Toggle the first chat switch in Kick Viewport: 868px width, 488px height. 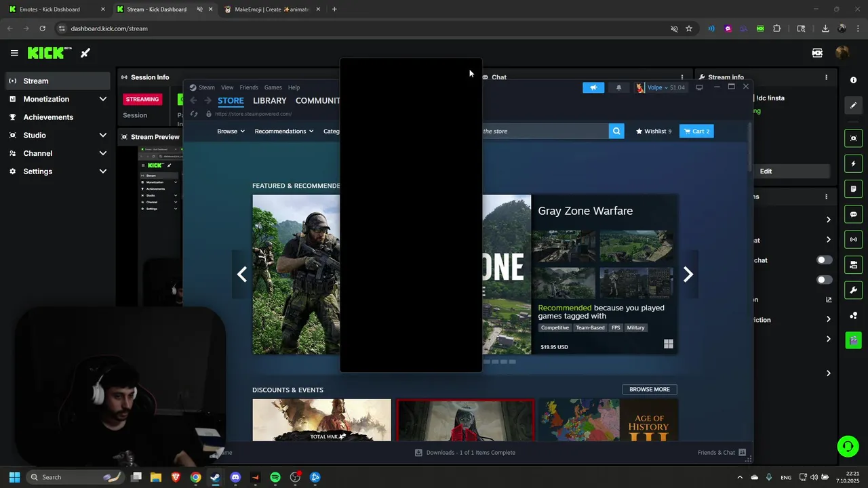(x=825, y=260)
